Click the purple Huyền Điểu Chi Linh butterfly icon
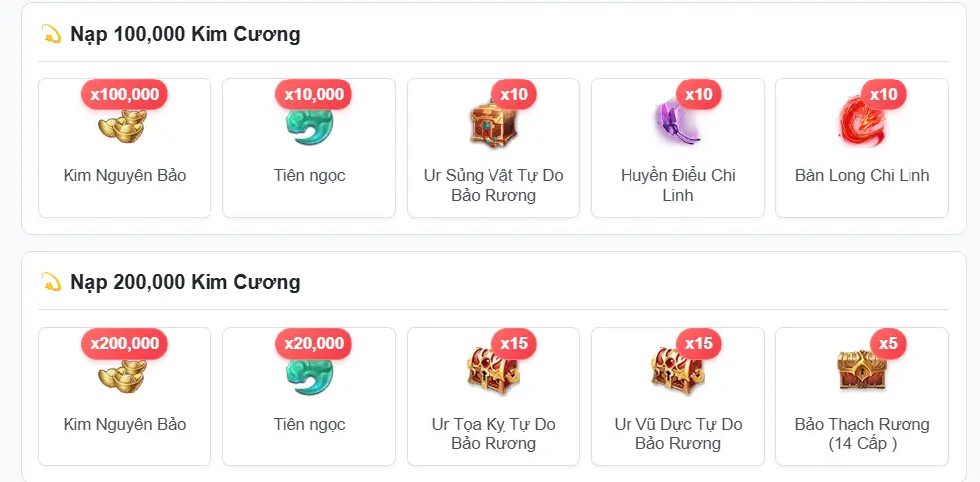Viewport: 980px width, 482px height. 677,123
